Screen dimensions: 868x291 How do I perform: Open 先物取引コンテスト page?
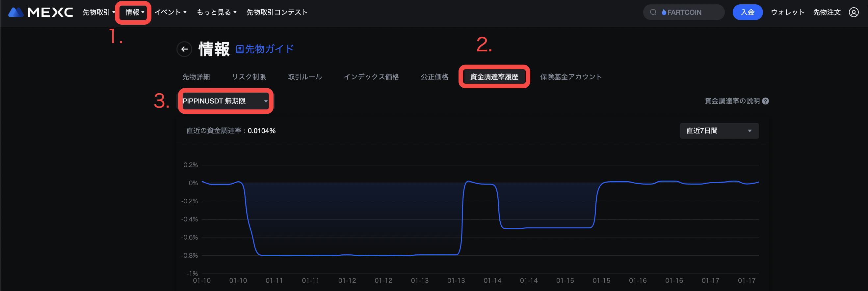coord(276,13)
